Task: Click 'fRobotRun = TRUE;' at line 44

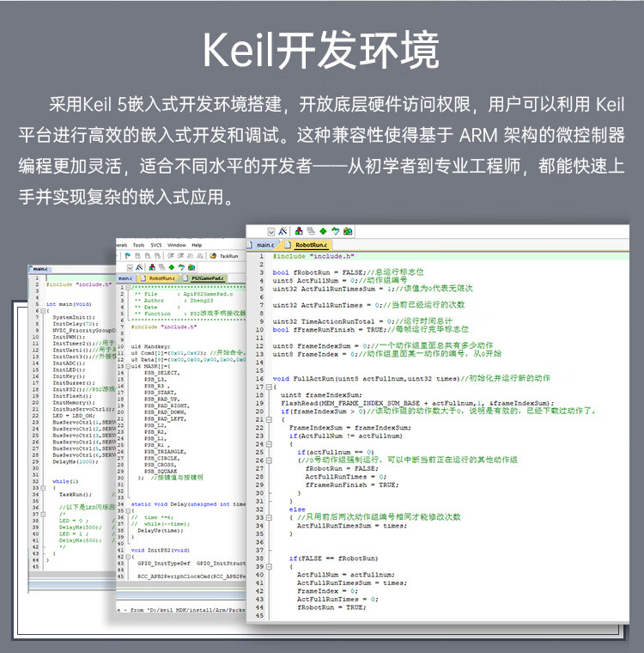Action: click(331, 607)
